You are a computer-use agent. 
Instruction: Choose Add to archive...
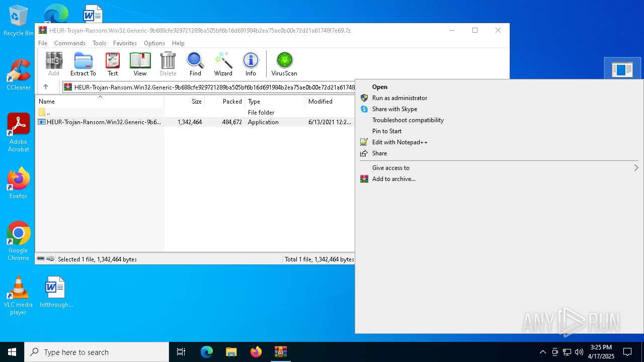pos(499,179)
